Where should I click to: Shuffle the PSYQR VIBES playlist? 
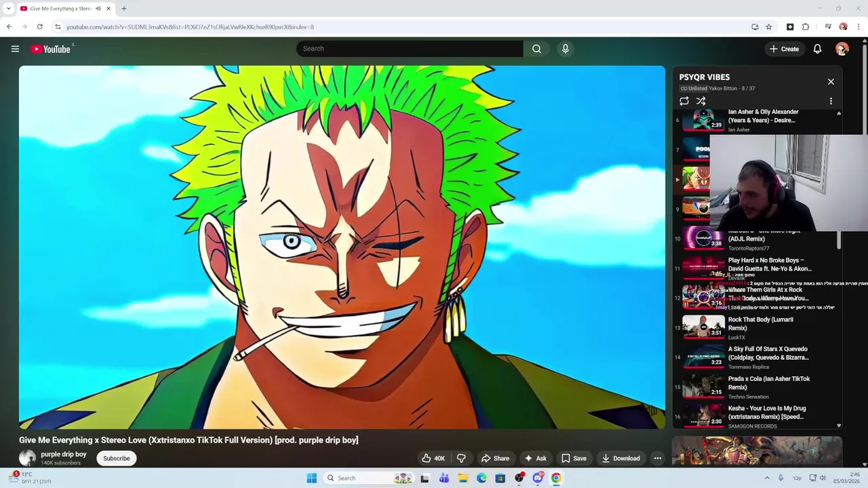(x=701, y=101)
